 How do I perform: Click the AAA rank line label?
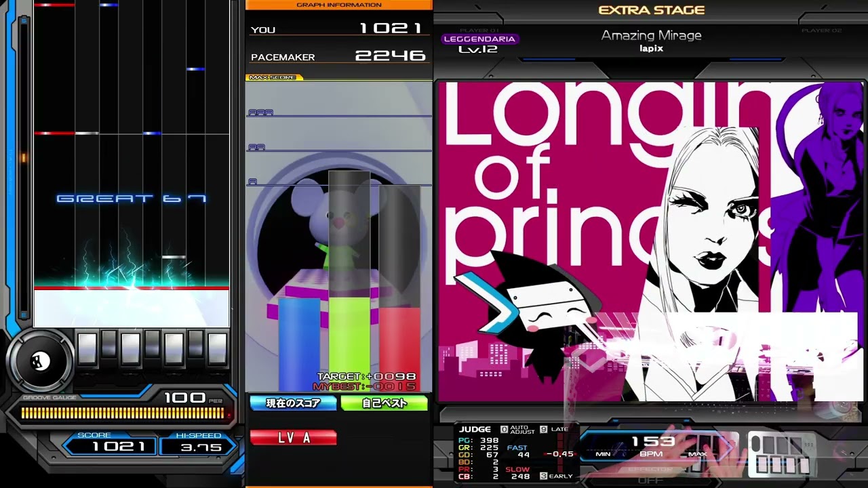point(261,113)
